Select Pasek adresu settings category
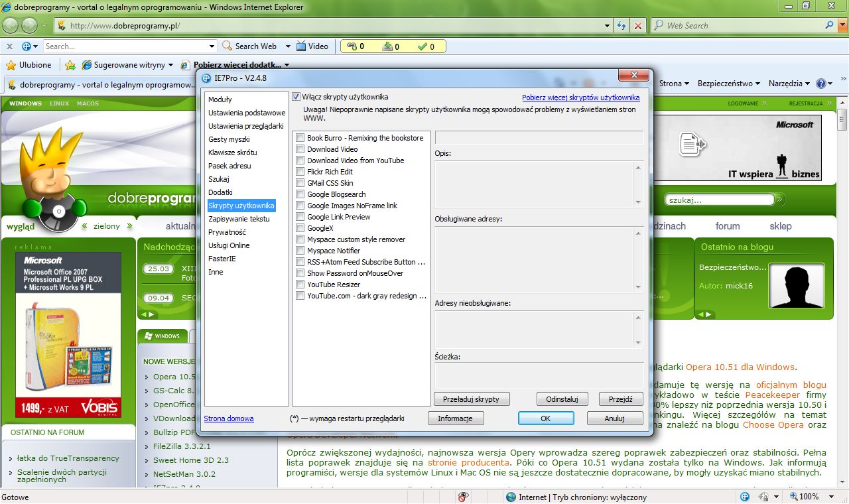The height and width of the screenshot is (504, 849). coord(229,166)
